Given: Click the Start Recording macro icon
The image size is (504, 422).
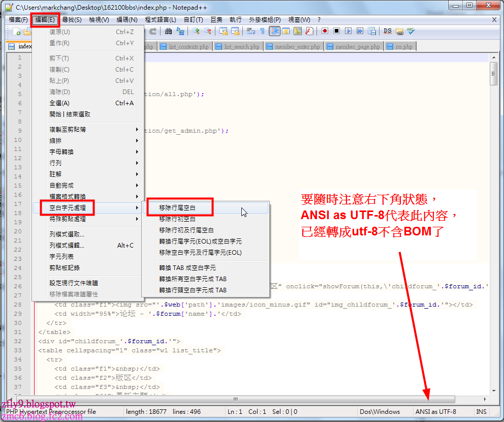Looking at the screenshot, I should click(325, 31).
